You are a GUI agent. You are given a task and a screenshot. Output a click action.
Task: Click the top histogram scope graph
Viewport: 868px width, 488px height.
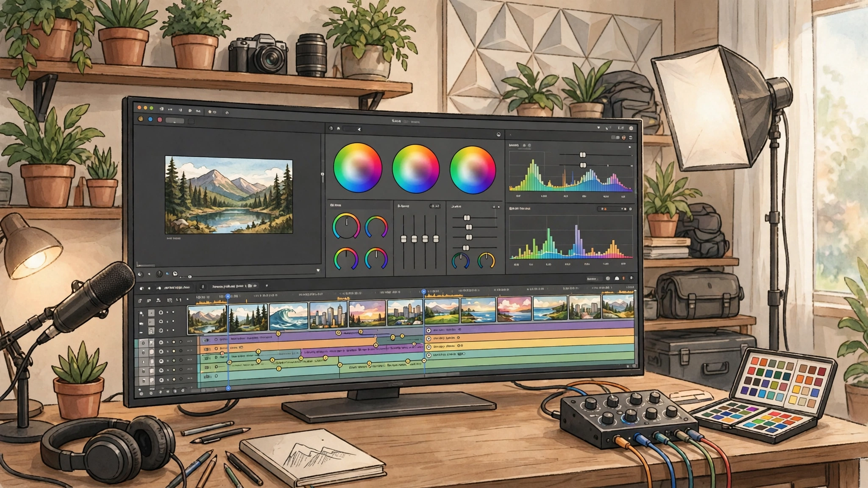[571, 172]
